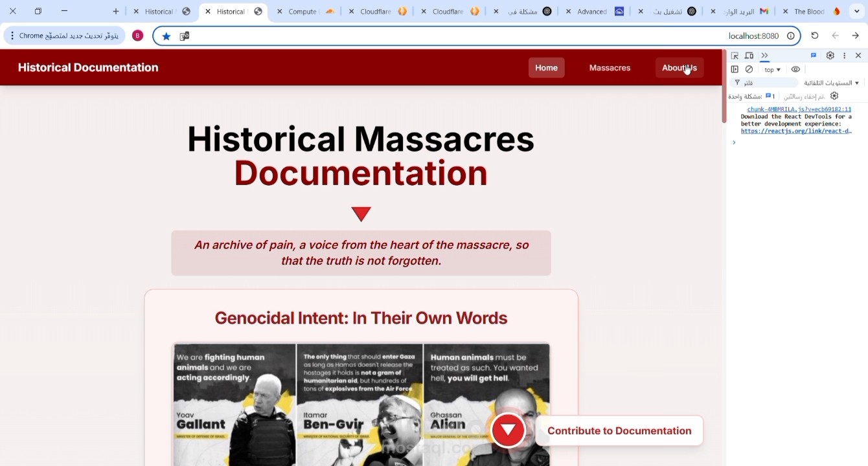The width and height of the screenshot is (868, 466).
Task: Create a live expression with the eye icon
Action: click(x=795, y=69)
